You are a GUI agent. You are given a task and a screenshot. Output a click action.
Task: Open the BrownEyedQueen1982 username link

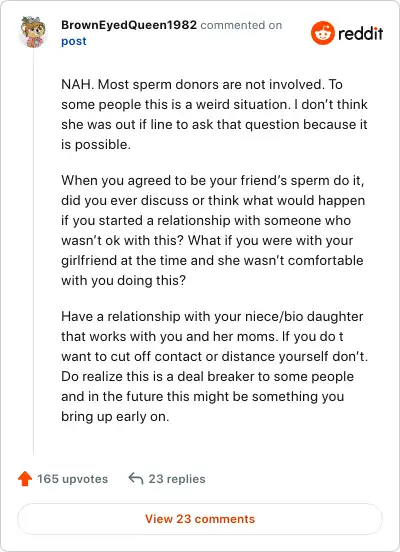click(x=129, y=25)
